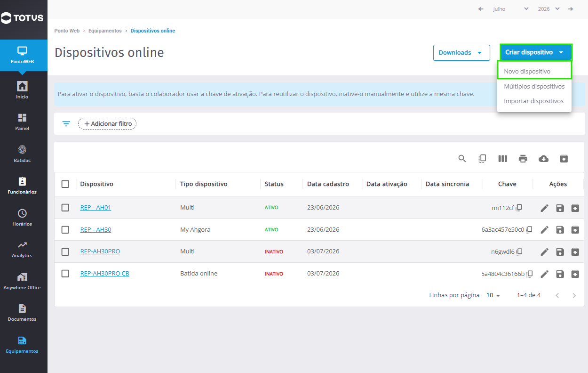Select Importar dispositivos menu entry
588x373 pixels.
click(534, 101)
